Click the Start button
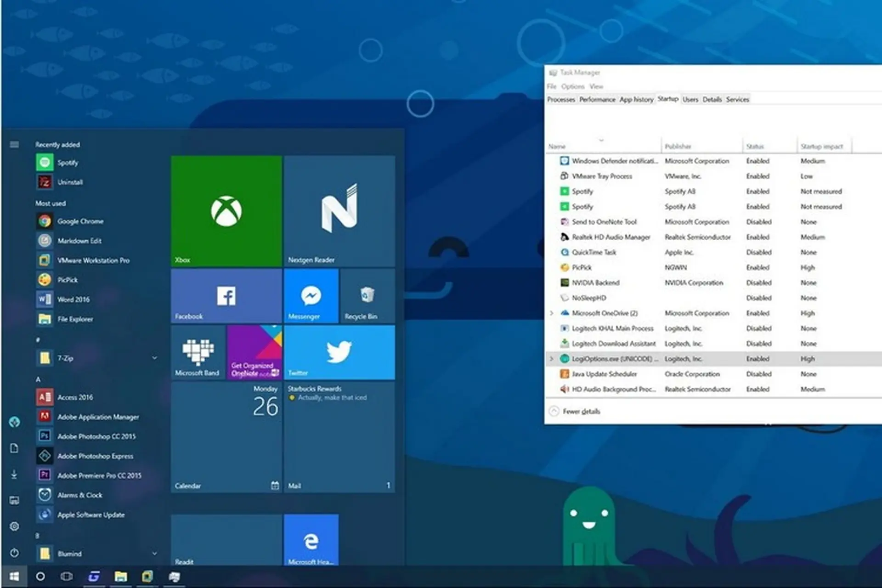Viewport: 882px width, 588px height. coord(14,576)
